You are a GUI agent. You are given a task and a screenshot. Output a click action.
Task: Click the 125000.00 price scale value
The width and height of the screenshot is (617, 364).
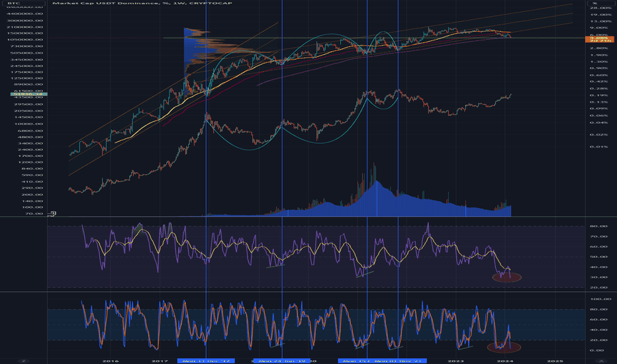pyautogui.click(x=26, y=78)
